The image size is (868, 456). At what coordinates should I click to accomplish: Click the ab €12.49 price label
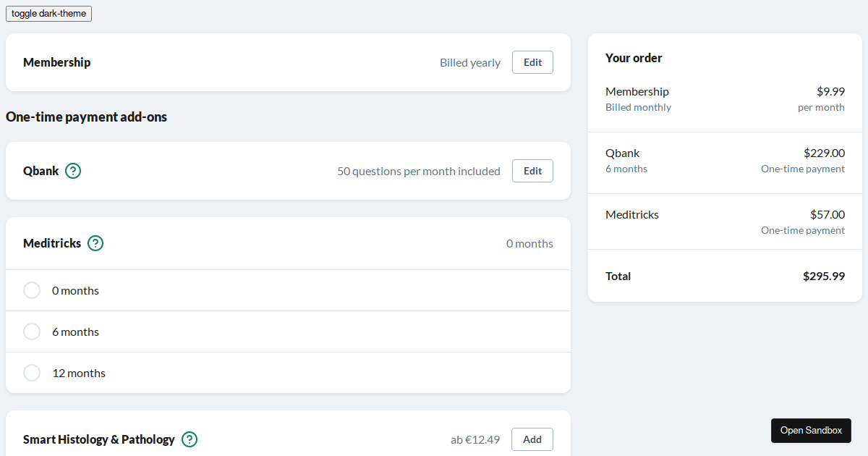pos(475,439)
